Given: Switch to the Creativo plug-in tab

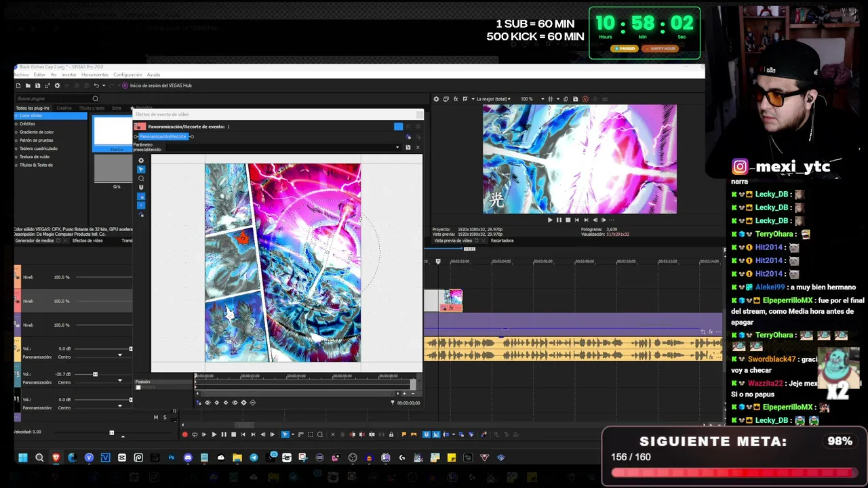Looking at the screenshot, I should click(x=64, y=108).
